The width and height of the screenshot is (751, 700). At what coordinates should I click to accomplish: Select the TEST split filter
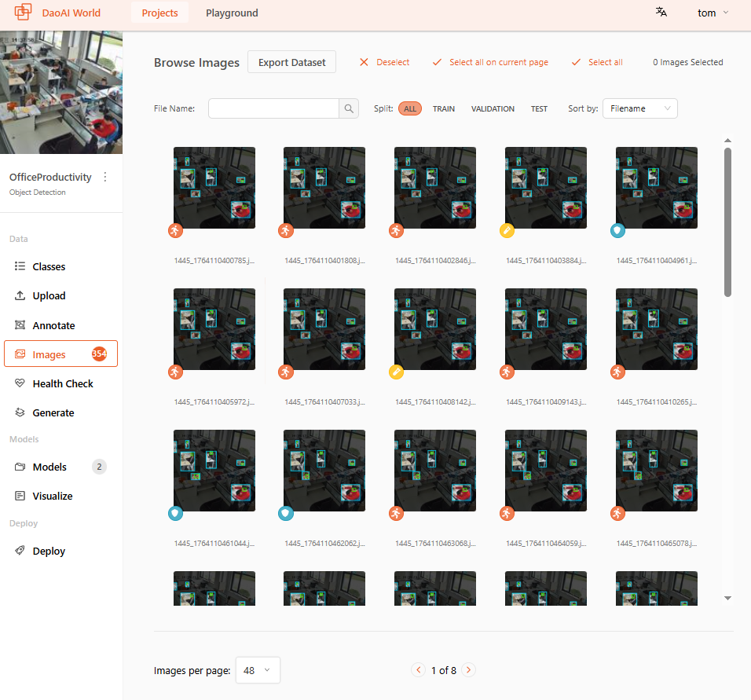click(539, 108)
